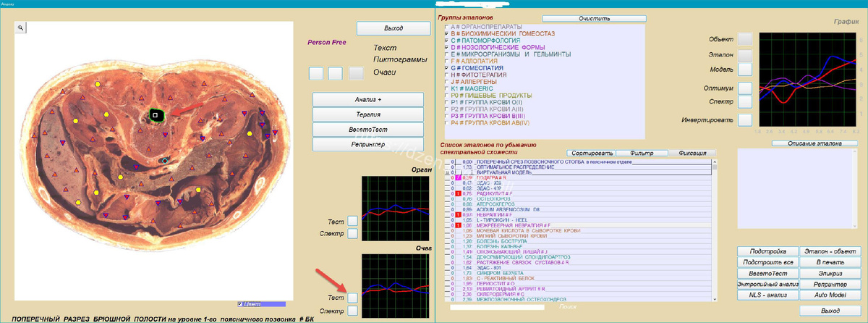Toggle the Тест checkbox beside the Орган graph
This screenshot has width=868, height=323.
(352, 221)
